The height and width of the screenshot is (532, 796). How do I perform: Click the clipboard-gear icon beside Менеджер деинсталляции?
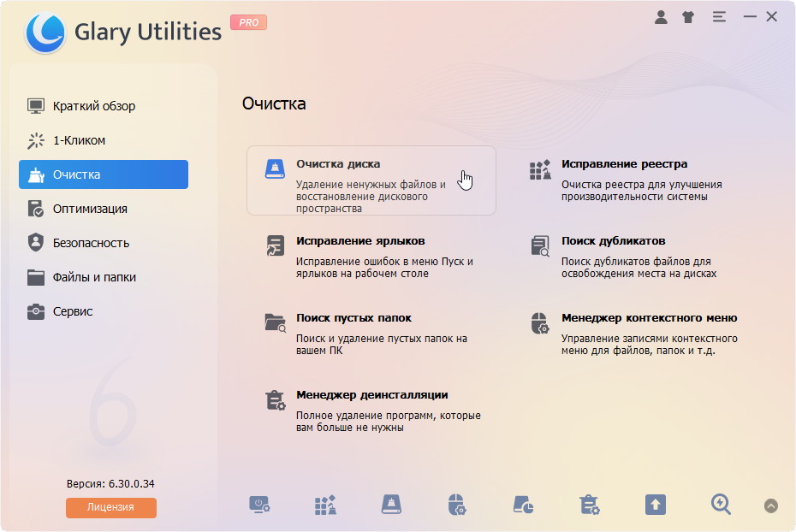click(275, 400)
